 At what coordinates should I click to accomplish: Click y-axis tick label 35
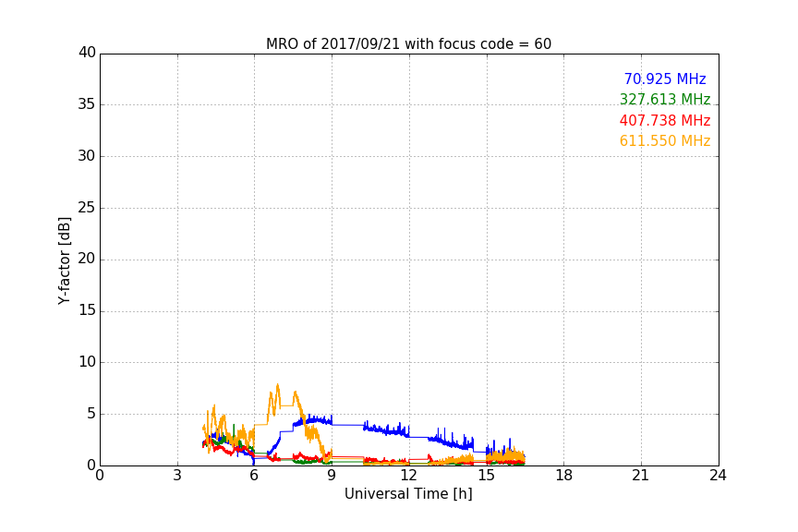tap(87, 104)
